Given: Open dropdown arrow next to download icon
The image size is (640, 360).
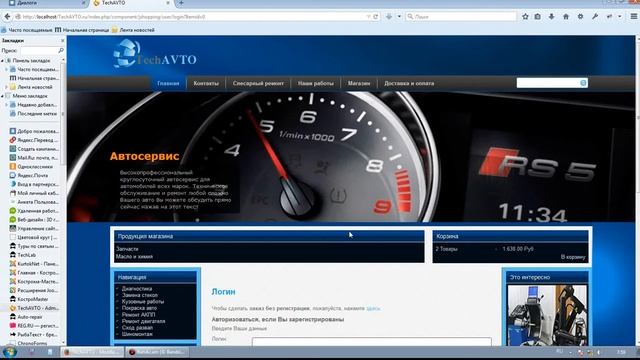Looking at the screenshot, I should (x=399, y=17).
